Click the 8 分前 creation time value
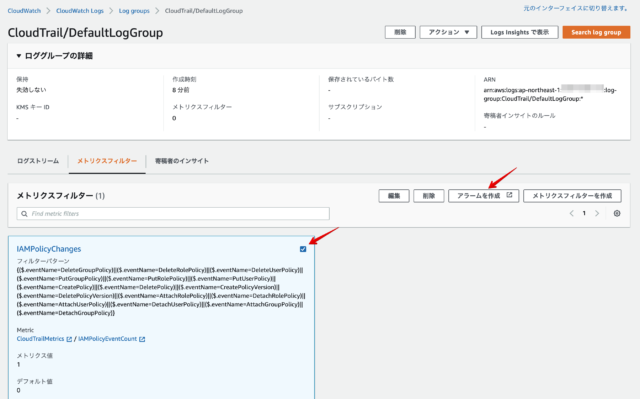The width and height of the screenshot is (640, 399). [x=180, y=90]
